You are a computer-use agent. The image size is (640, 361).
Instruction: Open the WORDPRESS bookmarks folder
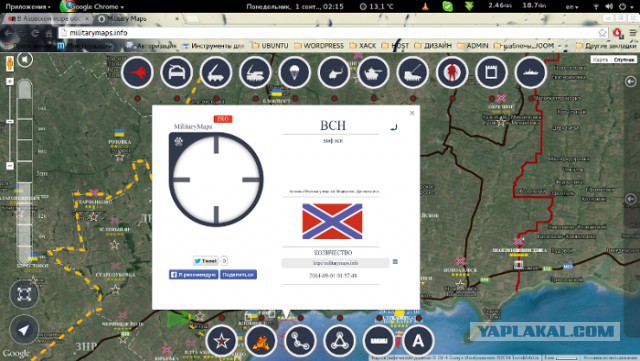click(319, 46)
